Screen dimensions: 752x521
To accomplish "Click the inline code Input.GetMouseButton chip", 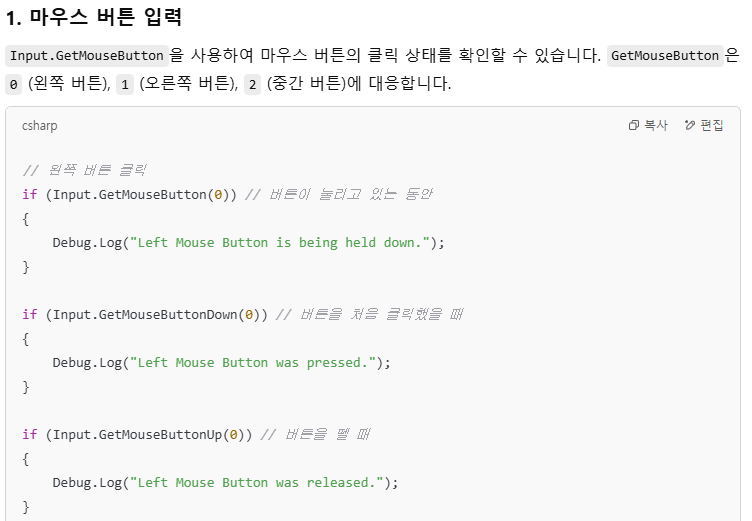I will (87, 56).
